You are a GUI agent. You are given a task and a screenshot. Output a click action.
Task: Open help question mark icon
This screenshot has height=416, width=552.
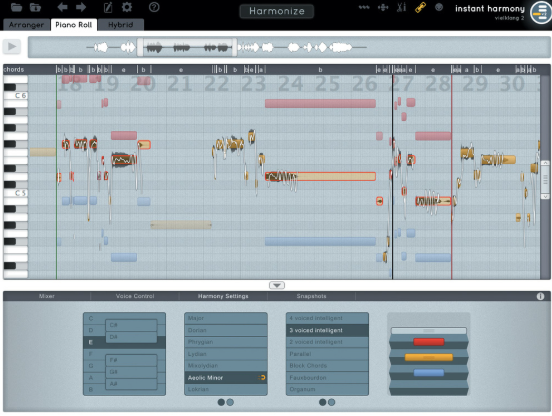click(x=154, y=7)
